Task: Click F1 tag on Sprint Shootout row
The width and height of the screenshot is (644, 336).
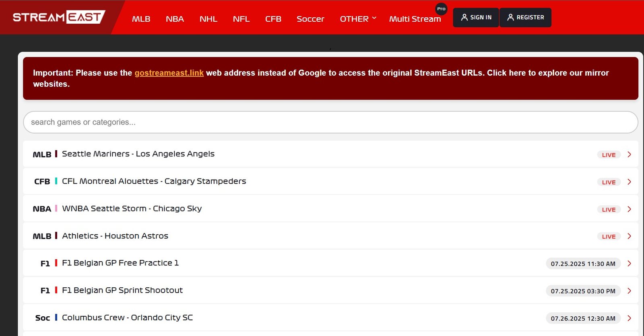Action: [45, 291]
